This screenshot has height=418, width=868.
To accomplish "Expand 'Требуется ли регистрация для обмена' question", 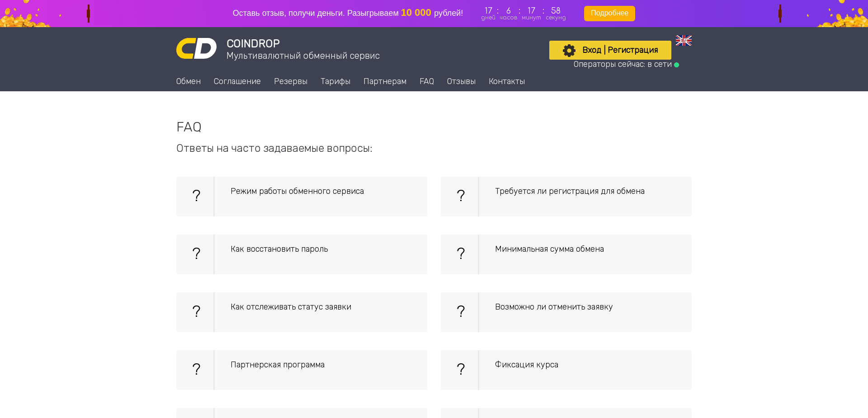I will coord(569,192).
